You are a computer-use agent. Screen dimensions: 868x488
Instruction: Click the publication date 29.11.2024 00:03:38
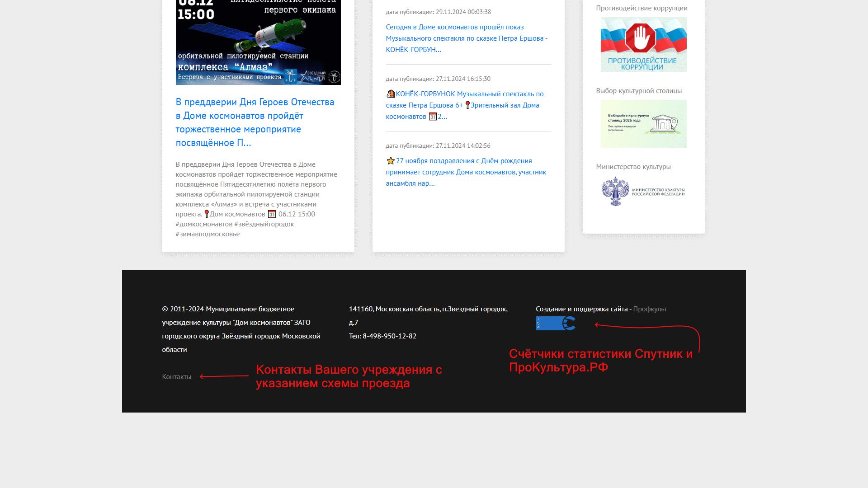463,12
